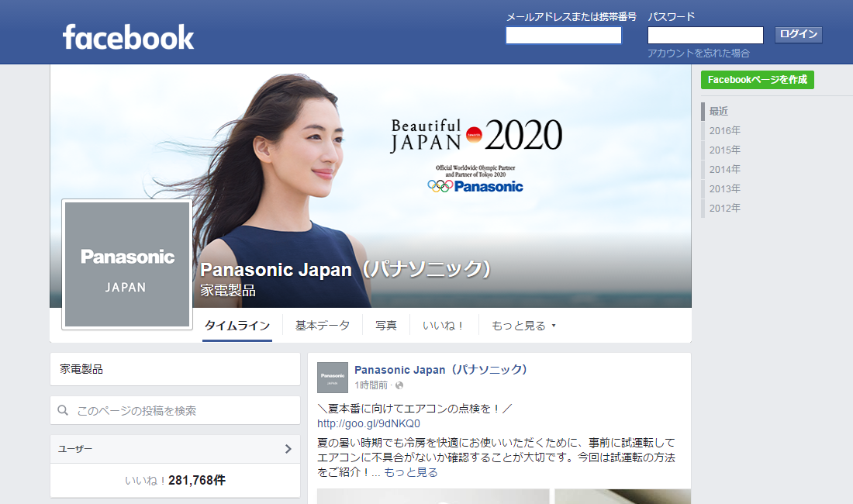Open the Panasonic Japan post author link
This screenshot has height=504, width=853.
tap(440, 370)
